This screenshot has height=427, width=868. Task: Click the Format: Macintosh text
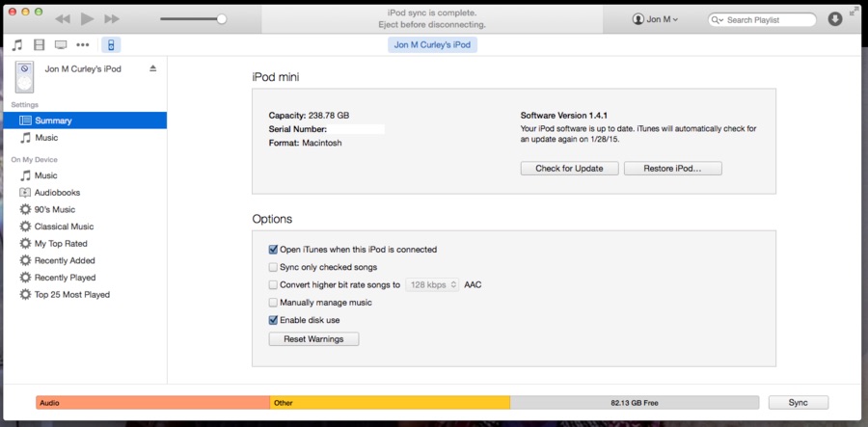pyautogui.click(x=305, y=143)
